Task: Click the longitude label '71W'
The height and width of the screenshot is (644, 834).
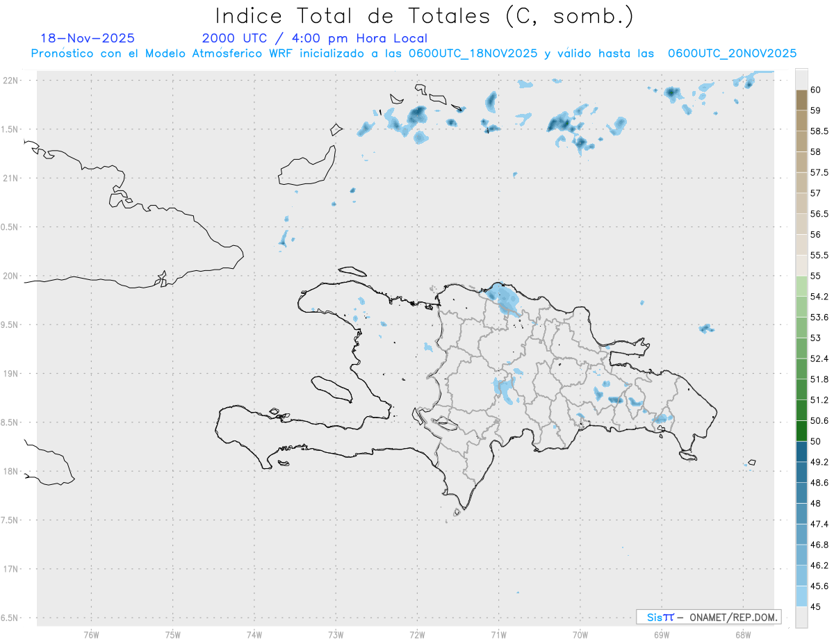Action: pyautogui.click(x=498, y=634)
